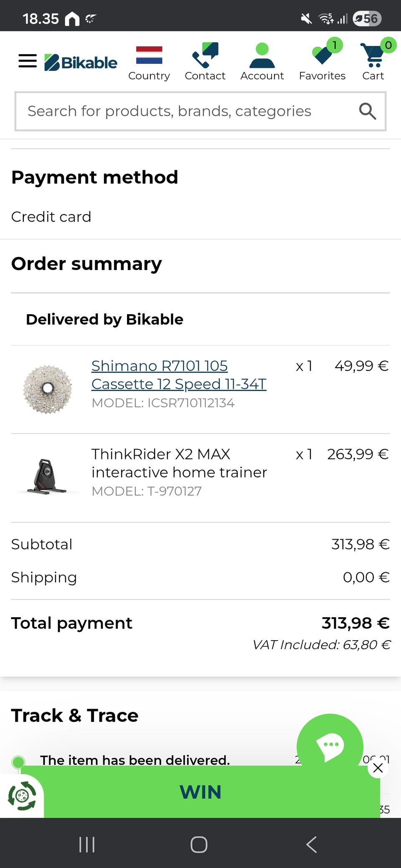Close the WIN banner
This screenshot has width=401, height=868.
pyautogui.click(x=378, y=768)
